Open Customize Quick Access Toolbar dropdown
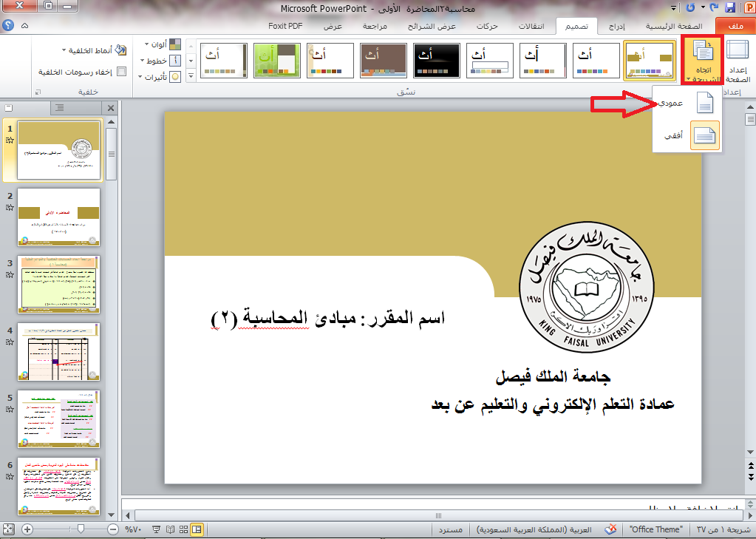This screenshot has width=756, height=539. [x=673, y=7]
